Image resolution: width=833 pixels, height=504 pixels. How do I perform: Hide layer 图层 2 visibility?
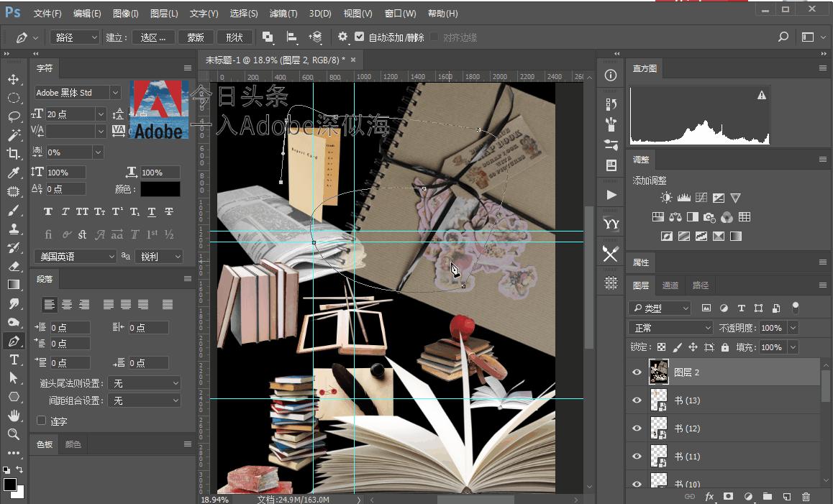pyautogui.click(x=637, y=372)
